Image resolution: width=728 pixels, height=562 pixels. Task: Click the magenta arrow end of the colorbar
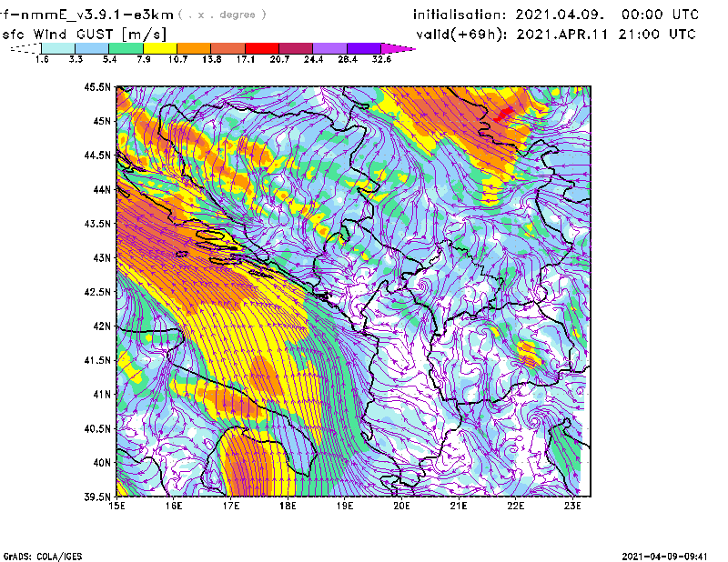(398, 48)
